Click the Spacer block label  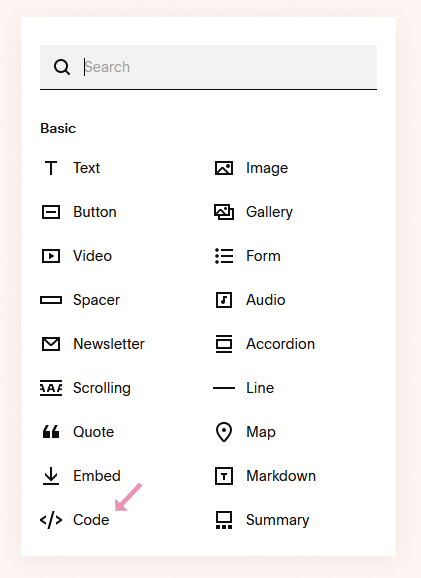coord(97,300)
